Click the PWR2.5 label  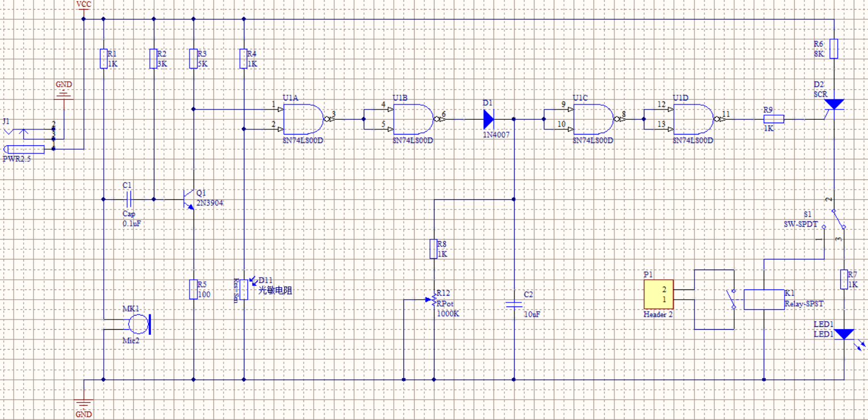[18, 159]
